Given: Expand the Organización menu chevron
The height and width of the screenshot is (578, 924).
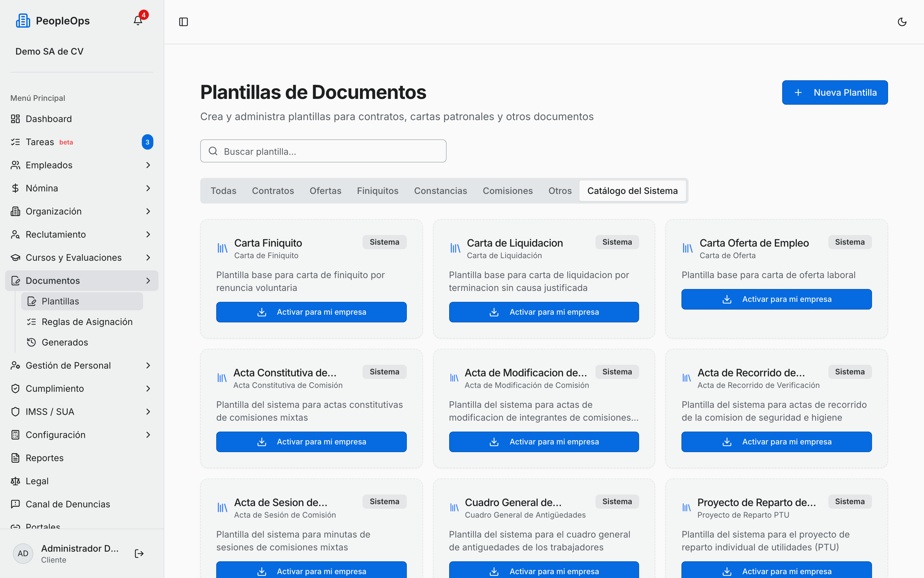Looking at the screenshot, I should pos(148,211).
